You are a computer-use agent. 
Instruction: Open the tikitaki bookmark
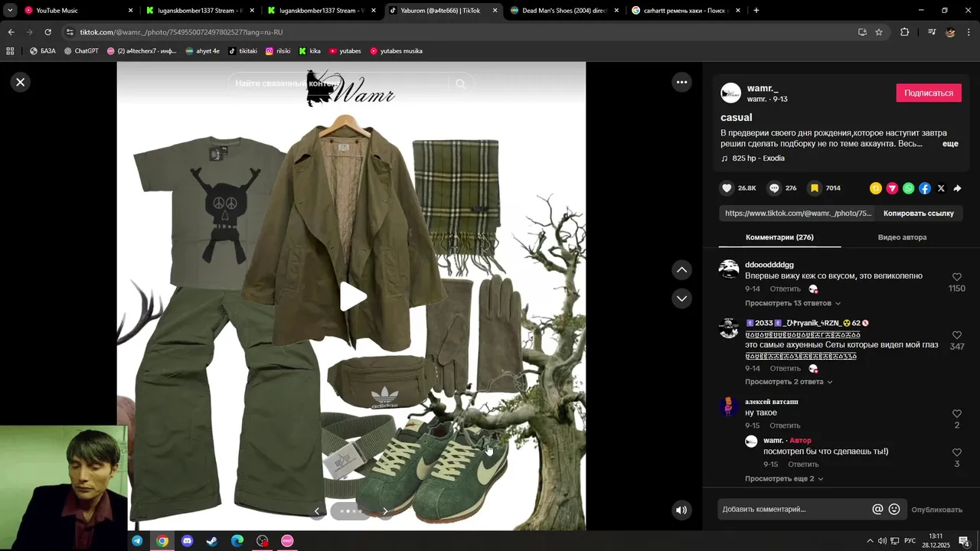[243, 51]
